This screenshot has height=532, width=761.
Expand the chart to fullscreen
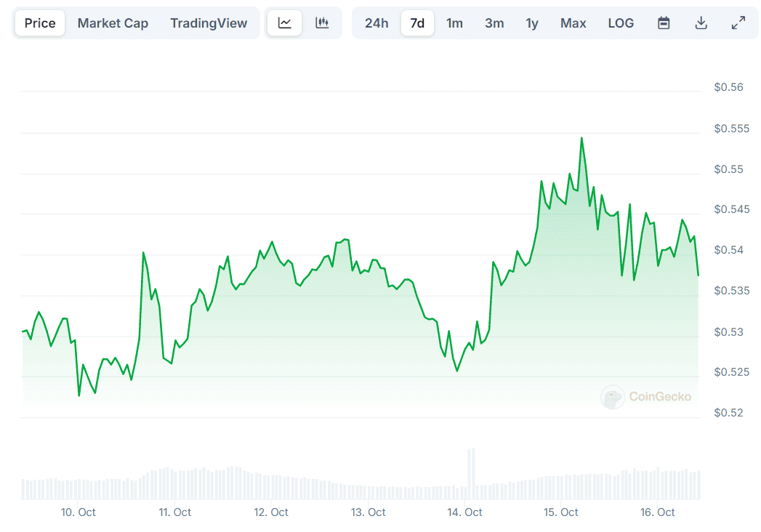(x=738, y=23)
